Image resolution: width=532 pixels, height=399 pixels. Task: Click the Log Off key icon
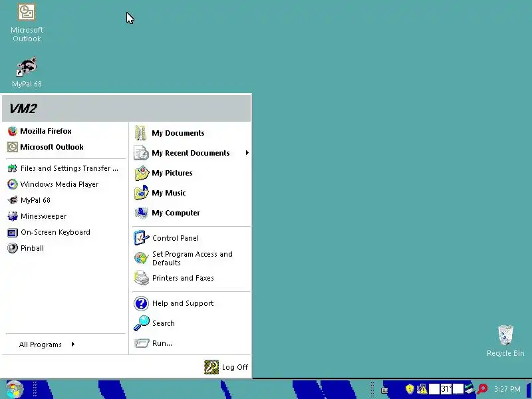tap(211, 367)
